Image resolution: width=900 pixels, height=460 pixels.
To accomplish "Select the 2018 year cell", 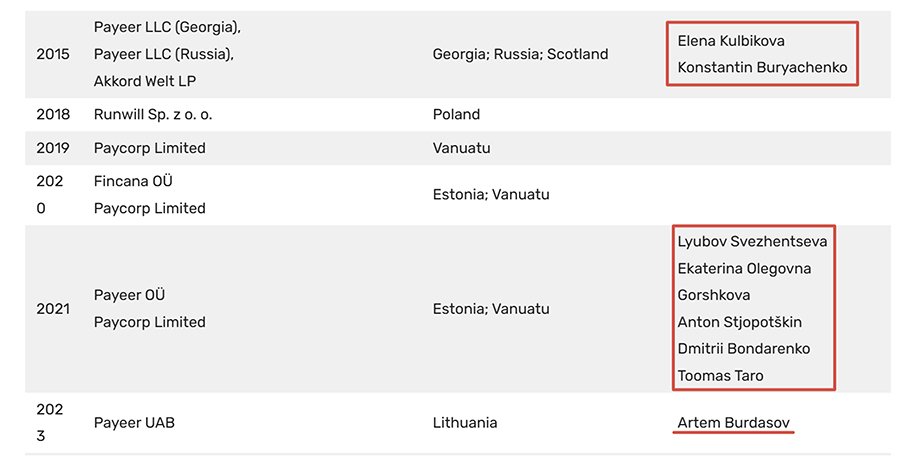I will (53, 114).
